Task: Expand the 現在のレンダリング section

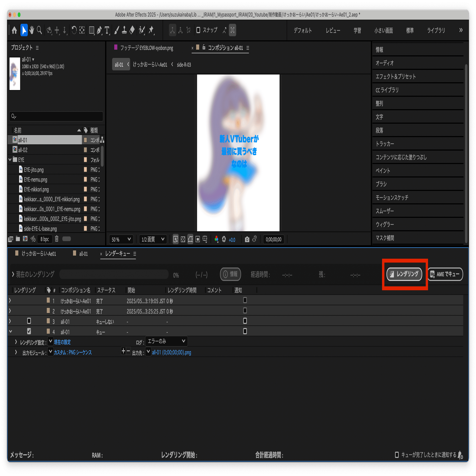Action: [13, 274]
